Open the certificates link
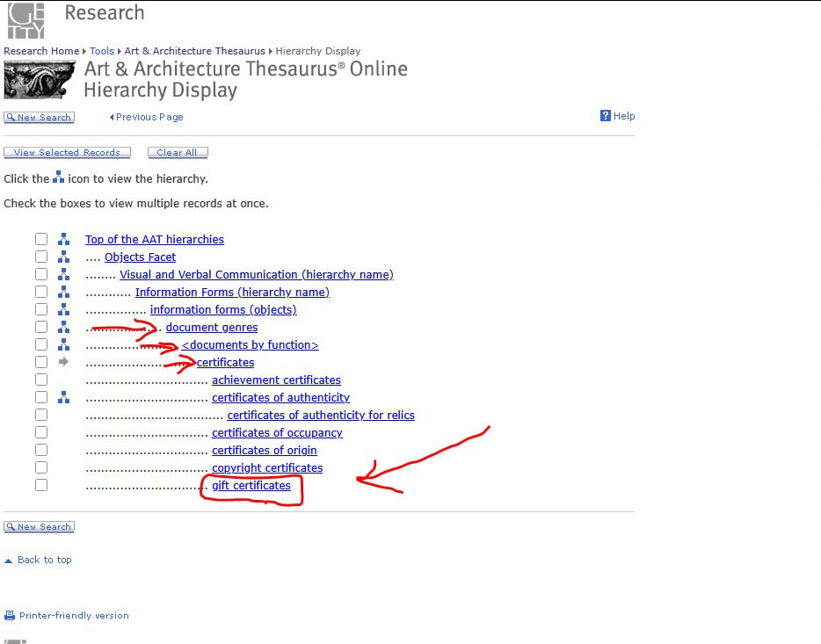This screenshot has width=821, height=644. [225, 362]
